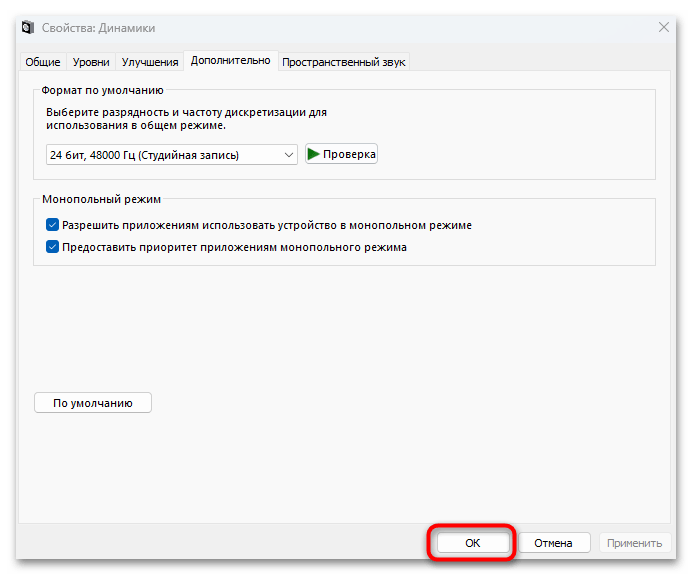Cancel with the Отмена button
This screenshot has width=692, height=575.
point(553,543)
